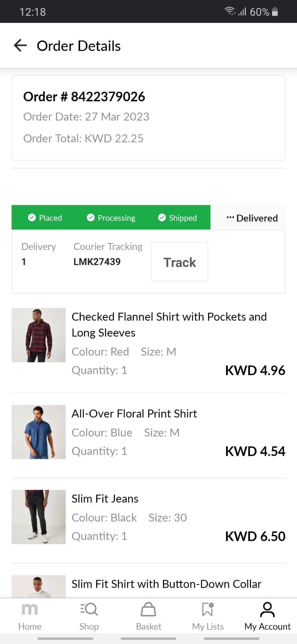Open Slim Fit Shirt with Button-Down Collar

(x=167, y=584)
